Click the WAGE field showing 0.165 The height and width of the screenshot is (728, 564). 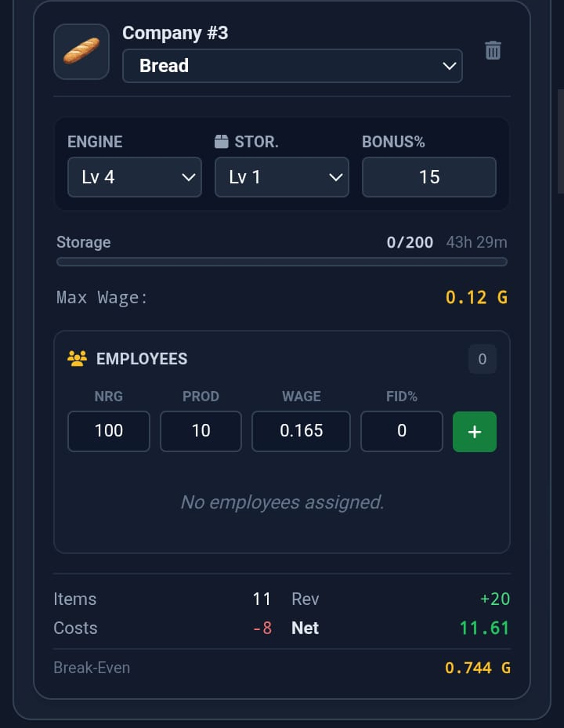tap(301, 431)
